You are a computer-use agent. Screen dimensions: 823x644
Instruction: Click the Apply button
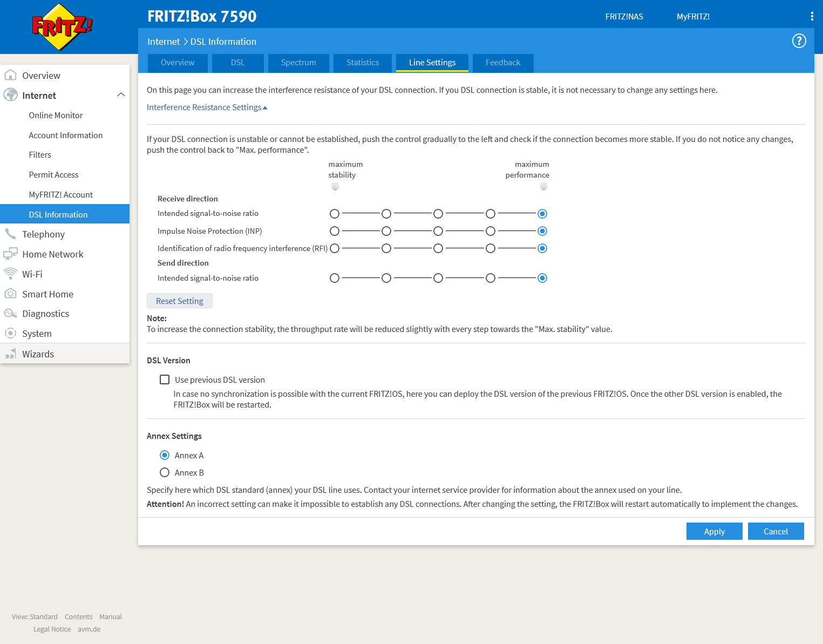715,531
